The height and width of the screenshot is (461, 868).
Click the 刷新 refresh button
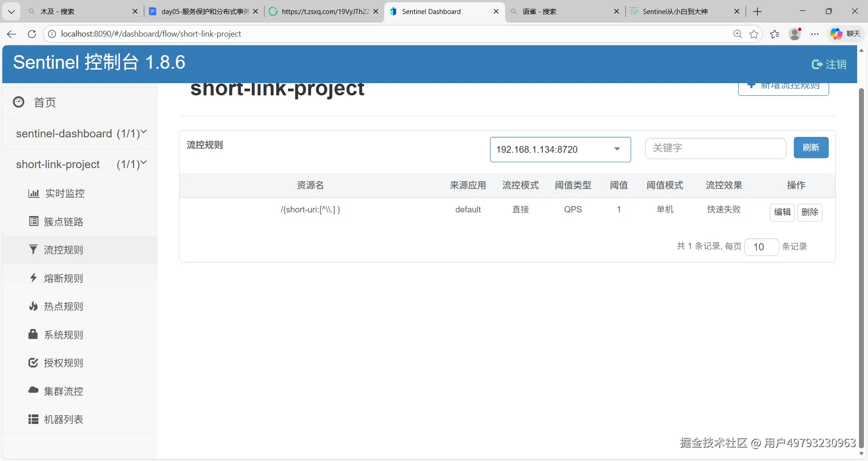point(811,148)
